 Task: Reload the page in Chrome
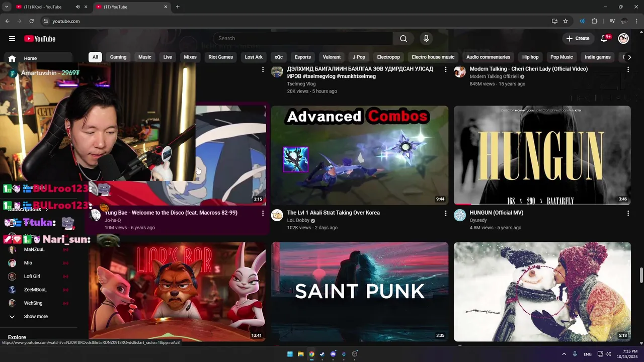[31, 21]
